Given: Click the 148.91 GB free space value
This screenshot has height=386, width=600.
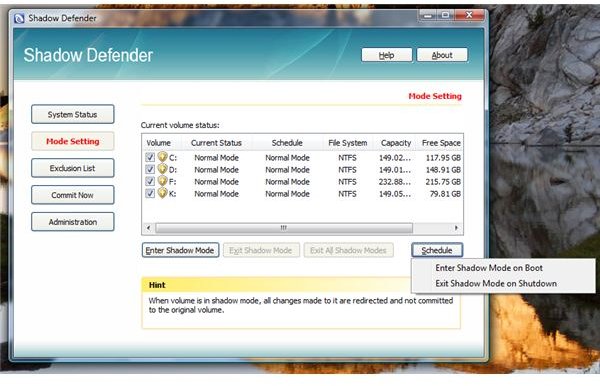Looking at the screenshot, I should 443,169.
